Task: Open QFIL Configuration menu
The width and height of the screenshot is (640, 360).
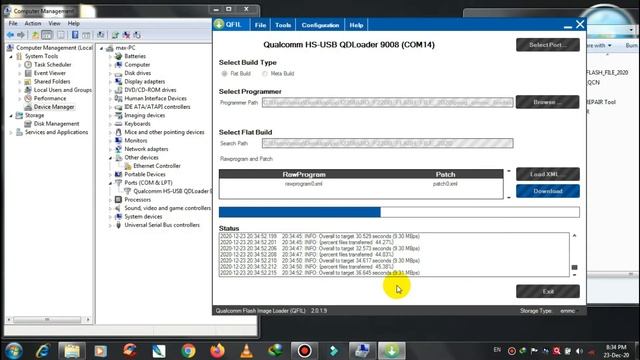Action: pyautogui.click(x=320, y=25)
